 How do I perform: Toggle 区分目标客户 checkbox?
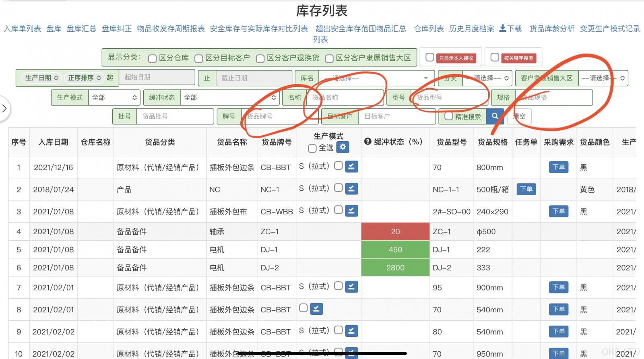198,59
